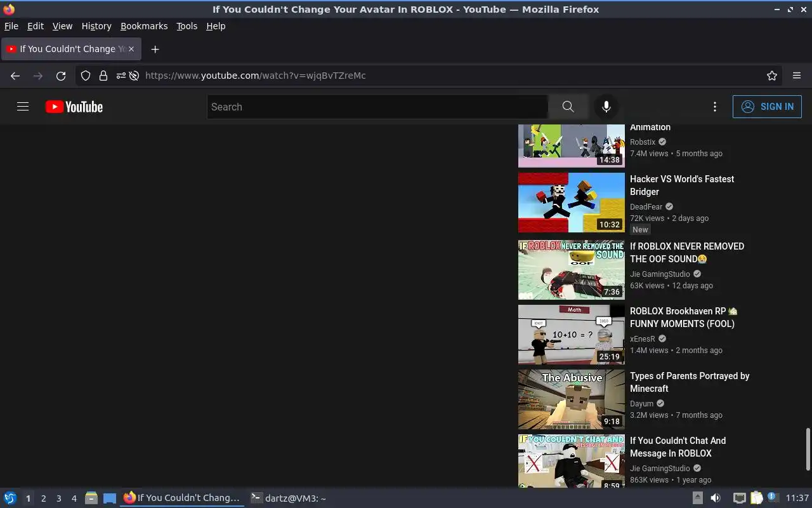Switch to workspace 4
Image resolution: width=812 pixels, height=508 pixels.
74,498
